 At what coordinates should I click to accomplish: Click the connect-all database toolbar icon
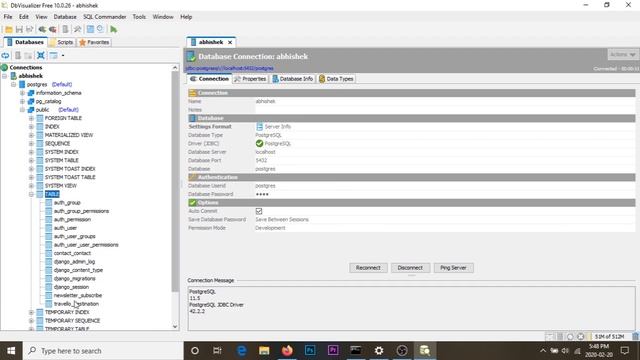tap(42, 29)
